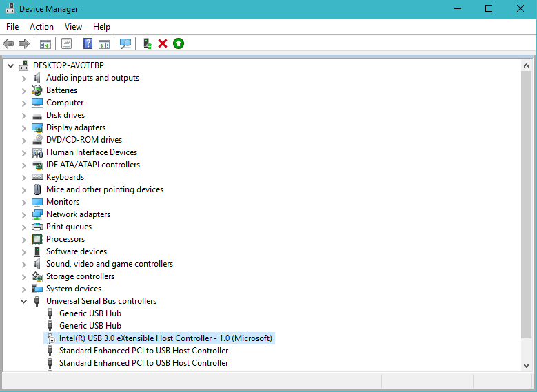The height and width of the screenshot is (392, 537).
Task: Open Help via the question mark icon
Action: (x=88, y=43)
